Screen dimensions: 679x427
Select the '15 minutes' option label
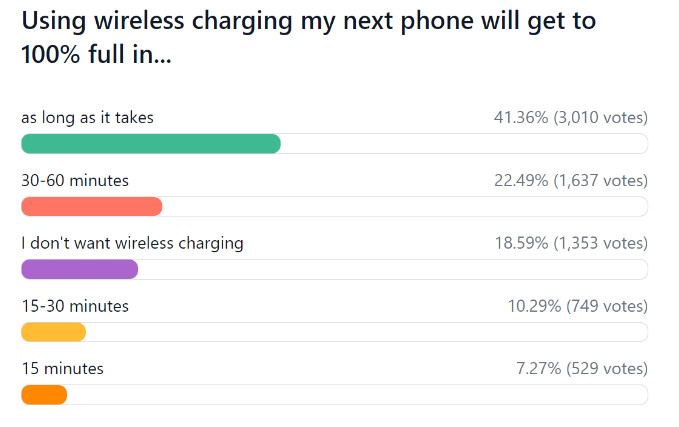tap(63, 369)
